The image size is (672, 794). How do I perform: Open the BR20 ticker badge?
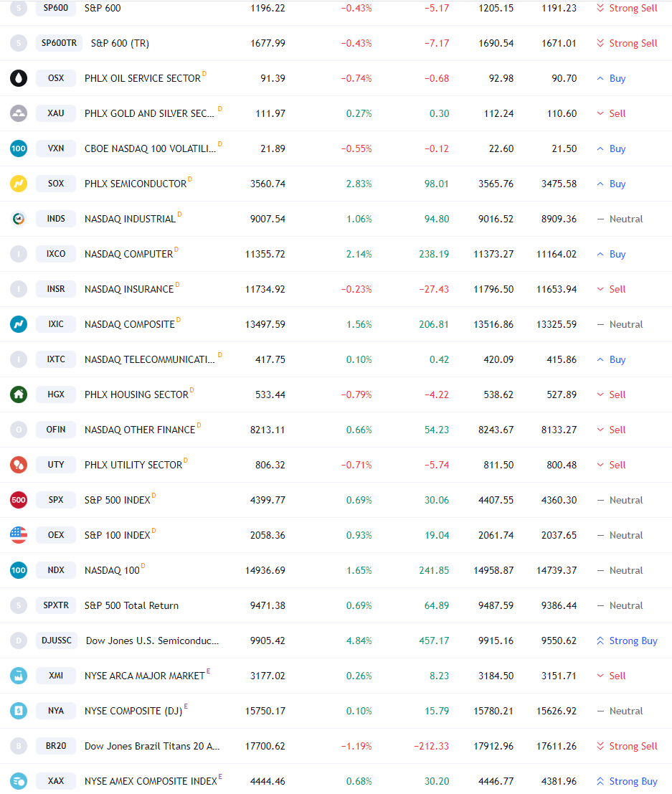pos(56,746)
